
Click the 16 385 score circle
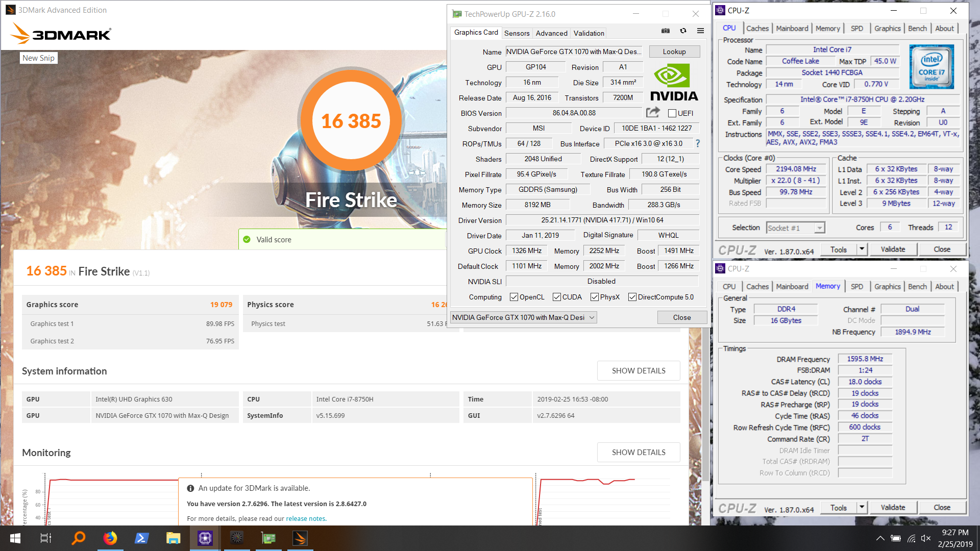(351, 121)
